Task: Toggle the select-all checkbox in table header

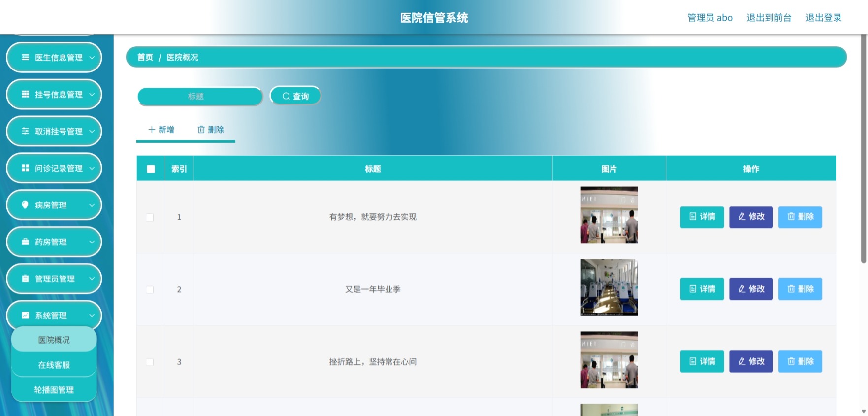Action: coord(151,169)
